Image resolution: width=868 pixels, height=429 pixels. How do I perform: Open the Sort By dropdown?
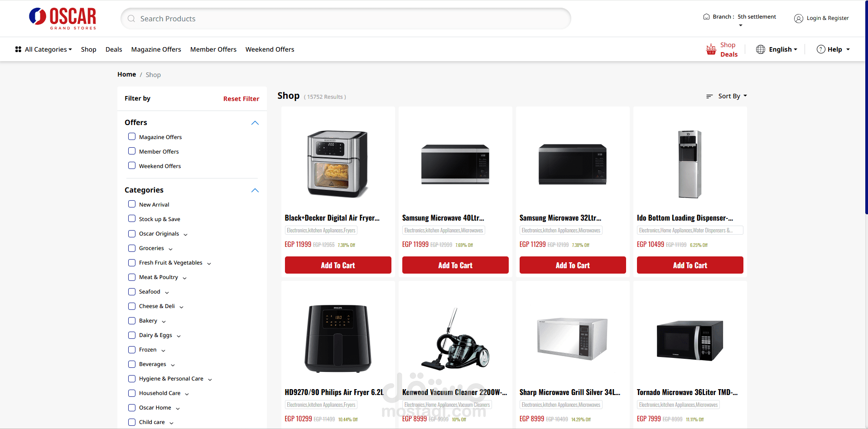[727, 96]
